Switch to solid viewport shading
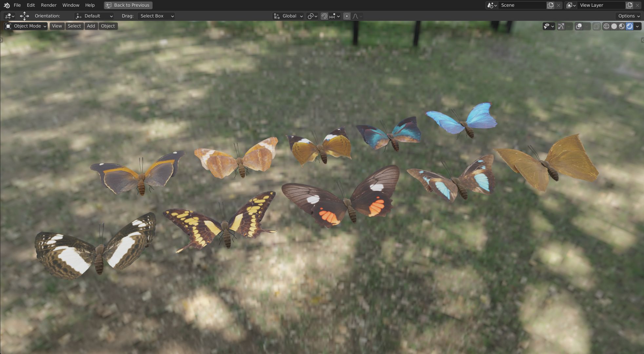Image resolution: width=644 pixels, height=354 pixels. pos(614,26)
